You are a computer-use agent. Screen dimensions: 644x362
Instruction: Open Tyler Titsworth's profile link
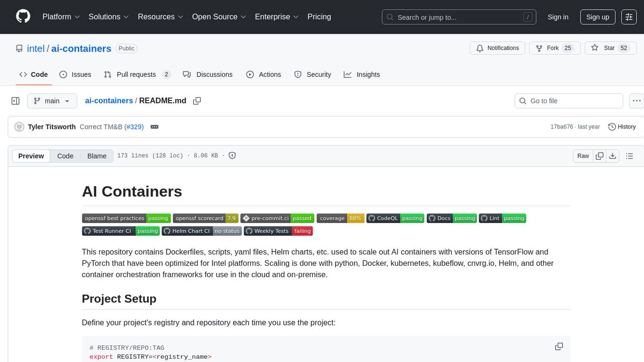pyautogui.click(x=52, y=127)
